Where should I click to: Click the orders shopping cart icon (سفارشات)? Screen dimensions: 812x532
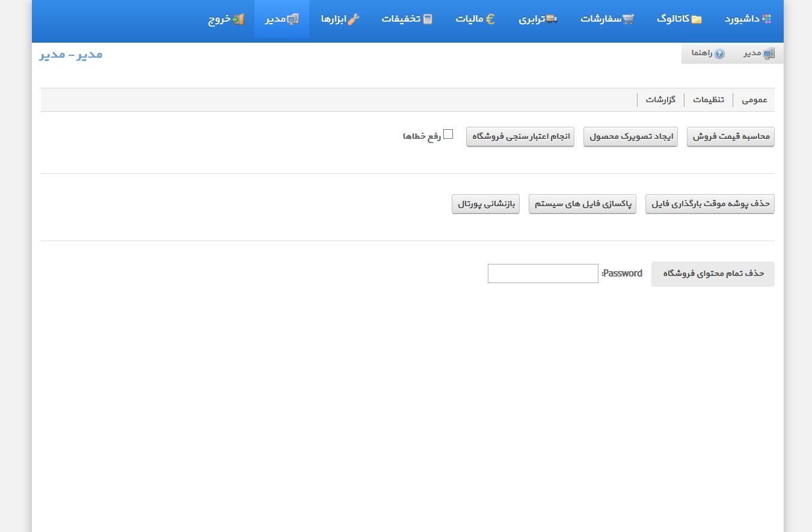point(628,19)
